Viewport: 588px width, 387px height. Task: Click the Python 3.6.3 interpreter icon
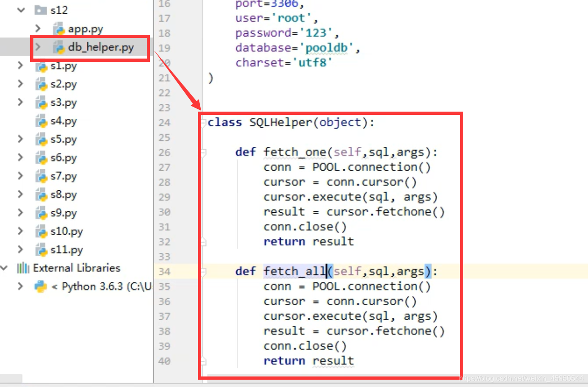coord(41,287)
